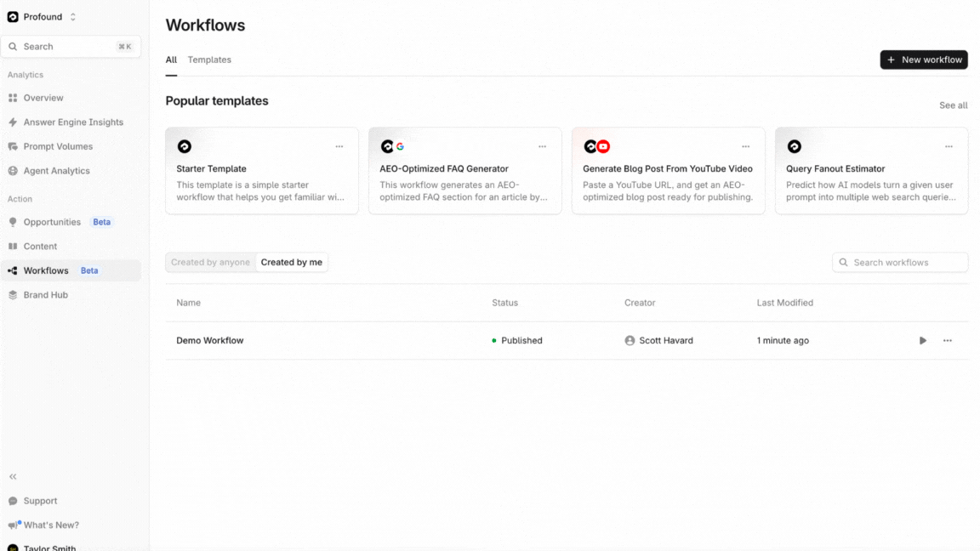Image resolution: width=980 pixels, height=551 pixels.
Task: Select the Created by me filter
Action: [x=292, y=263]
